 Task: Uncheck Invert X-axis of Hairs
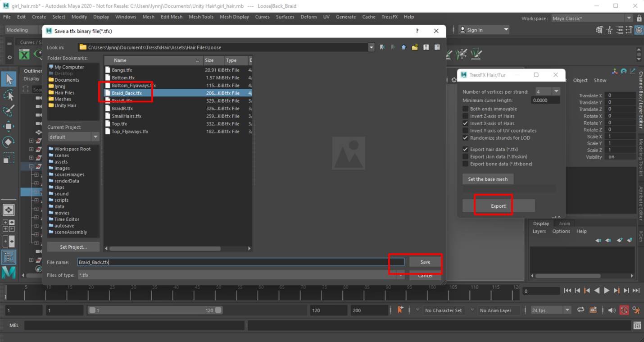click(465, 123)
